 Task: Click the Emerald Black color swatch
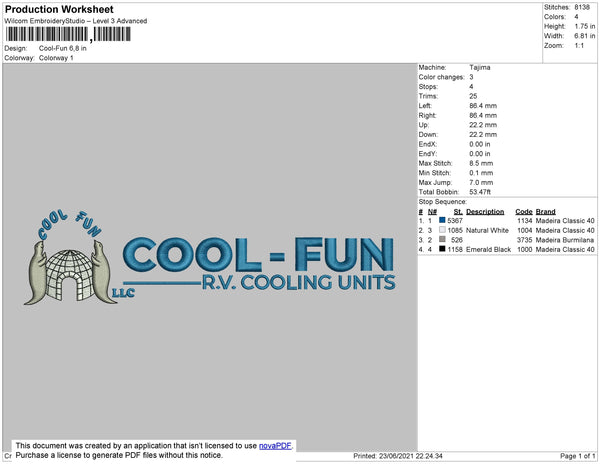[442, 249]
